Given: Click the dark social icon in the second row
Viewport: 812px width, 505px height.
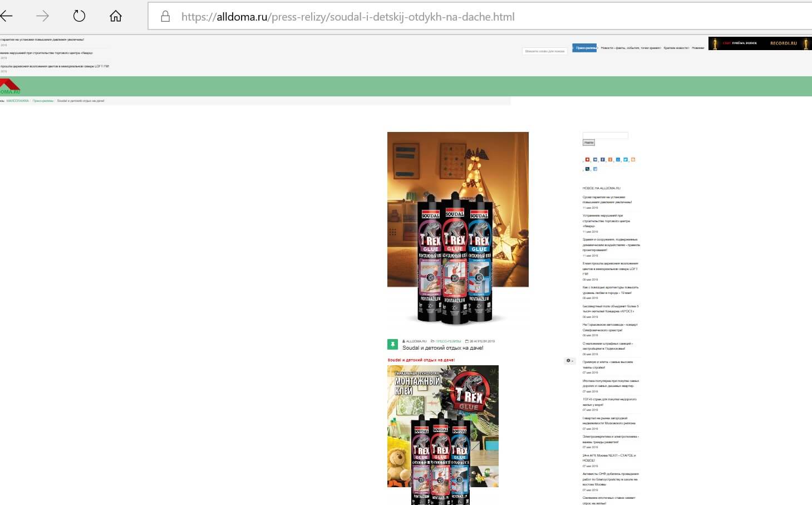Looking at the screenshot, I should tap(587, 169).
